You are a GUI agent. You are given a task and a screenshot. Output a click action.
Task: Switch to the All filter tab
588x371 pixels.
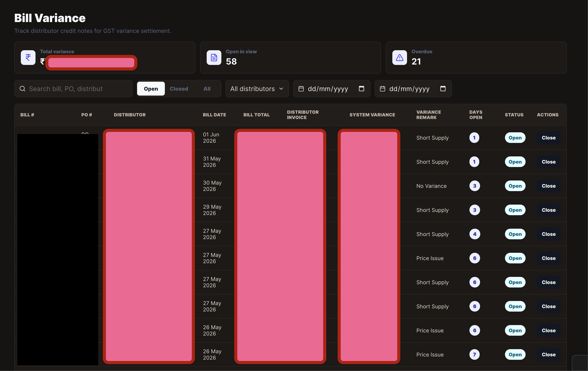click(207, 89)
